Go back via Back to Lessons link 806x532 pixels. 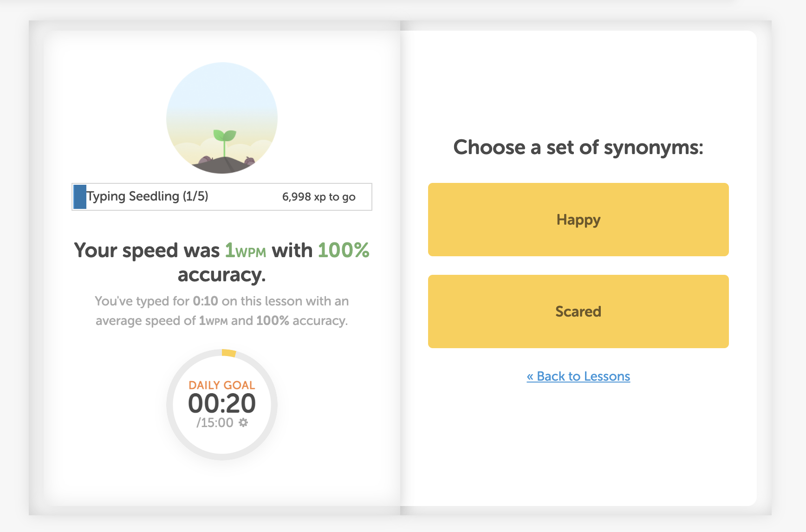(578, 376)
